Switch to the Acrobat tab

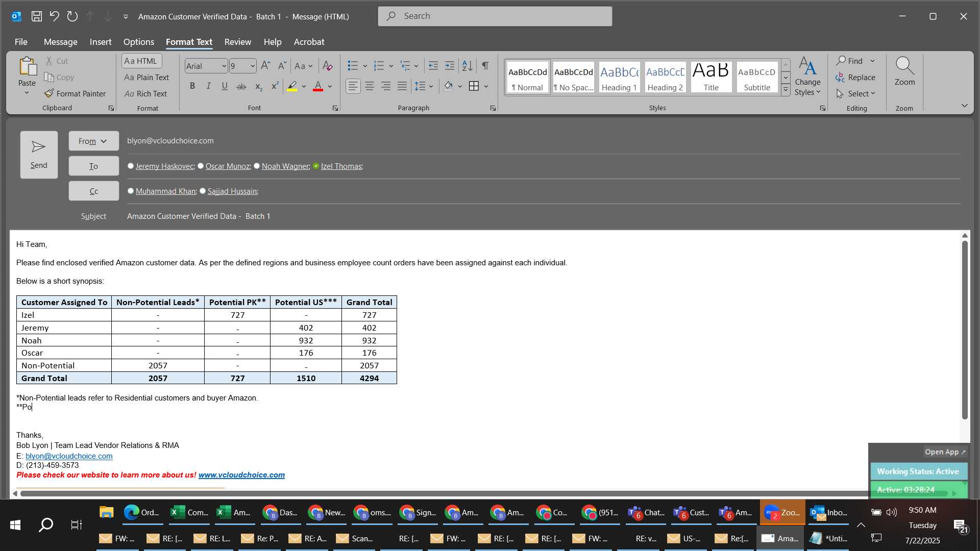pyautogui.click(x=309, y=42)
